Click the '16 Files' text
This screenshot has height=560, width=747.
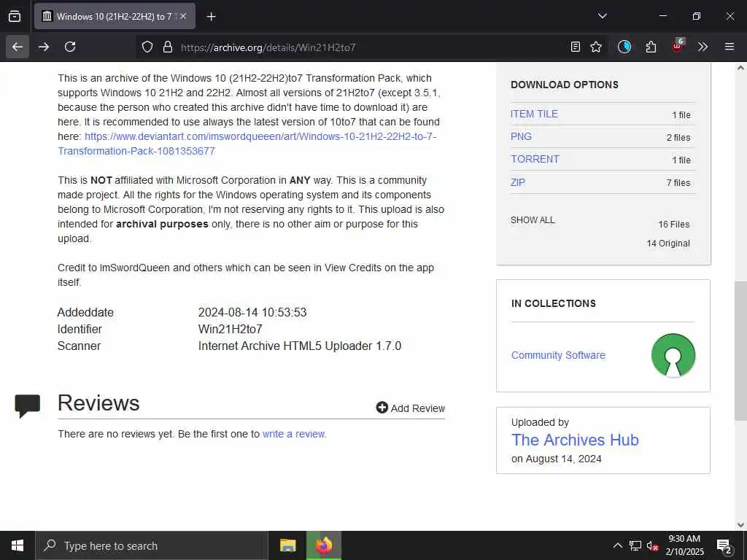click(674, 225)
